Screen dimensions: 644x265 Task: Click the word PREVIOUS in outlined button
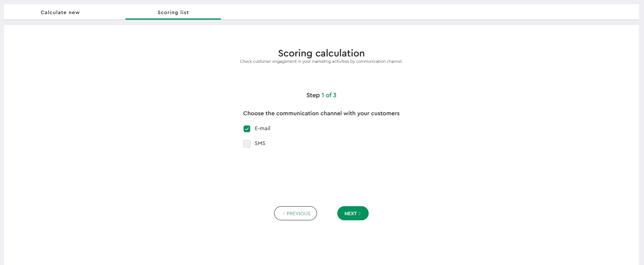(298, 214)
